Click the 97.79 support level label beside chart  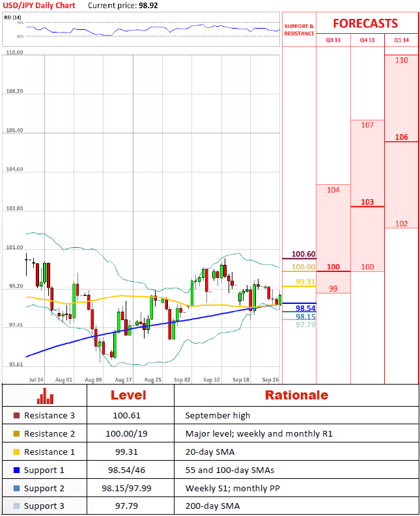click(x=305, y=325)
